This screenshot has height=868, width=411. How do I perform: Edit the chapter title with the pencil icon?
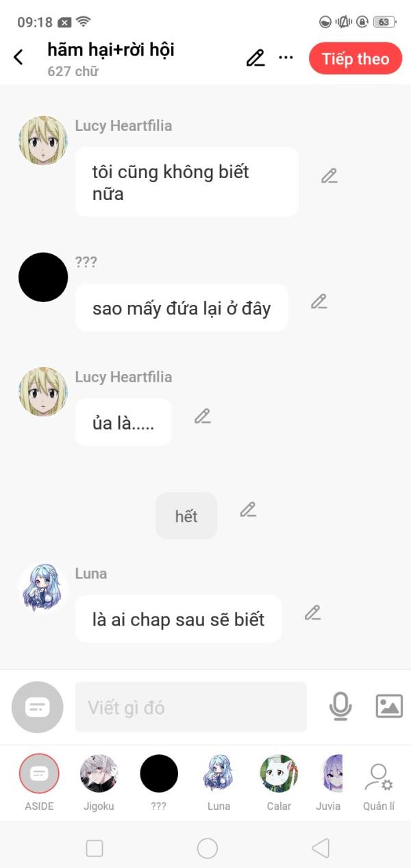click(x=256, y=58)
